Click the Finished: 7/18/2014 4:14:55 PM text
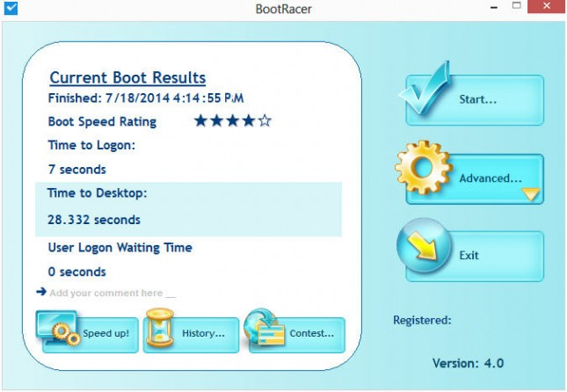The width and height of the screenshot is (567, 392). point(146,98)
